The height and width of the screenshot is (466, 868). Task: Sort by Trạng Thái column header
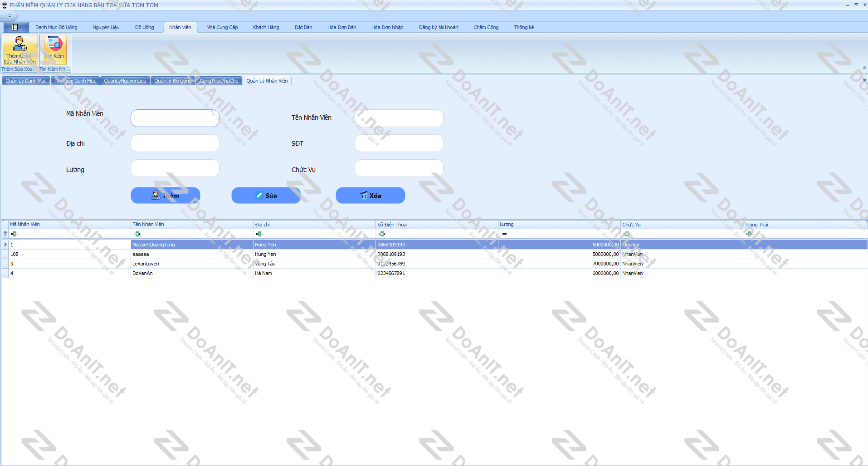click(805, 225)
